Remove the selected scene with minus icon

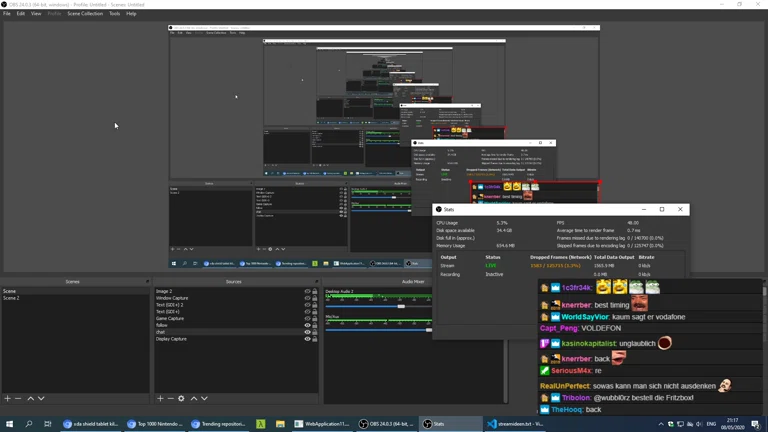(x=18, y=399)
